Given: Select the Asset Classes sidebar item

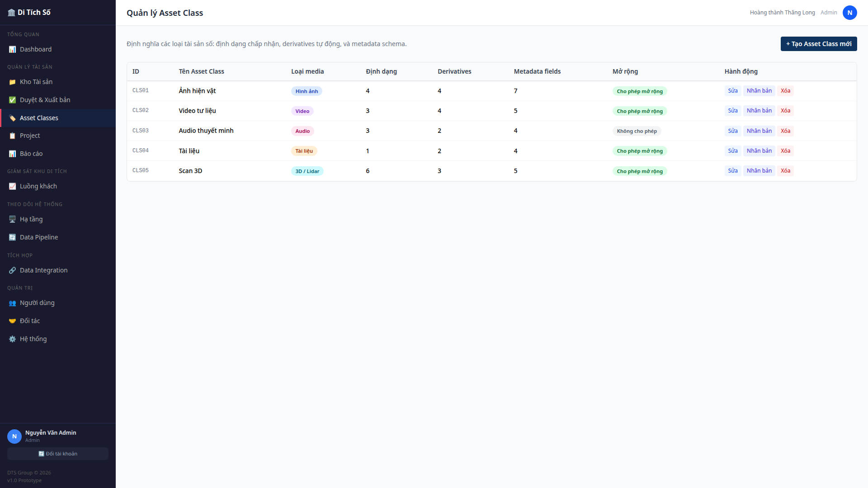Looking at the screenshot, I should (x=39, y=118).
